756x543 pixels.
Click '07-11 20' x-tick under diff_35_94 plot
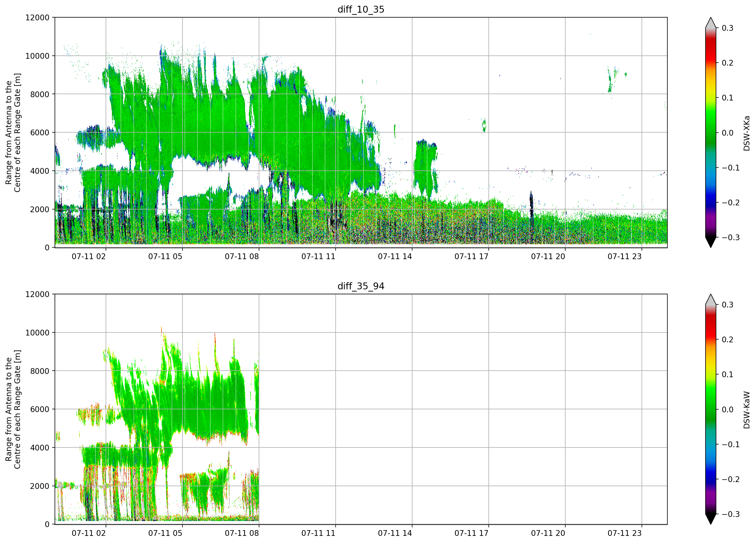(548, 533)
